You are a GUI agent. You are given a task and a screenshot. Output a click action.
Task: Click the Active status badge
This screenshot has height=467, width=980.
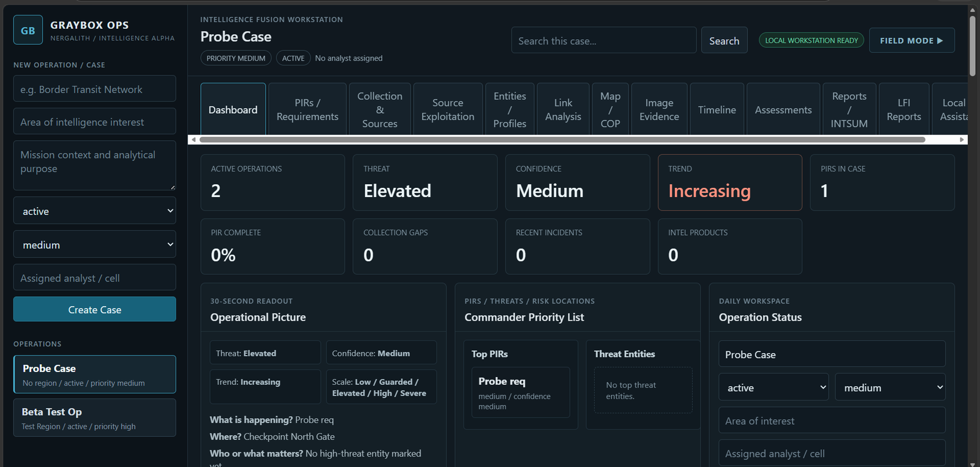tap(293, 58)
